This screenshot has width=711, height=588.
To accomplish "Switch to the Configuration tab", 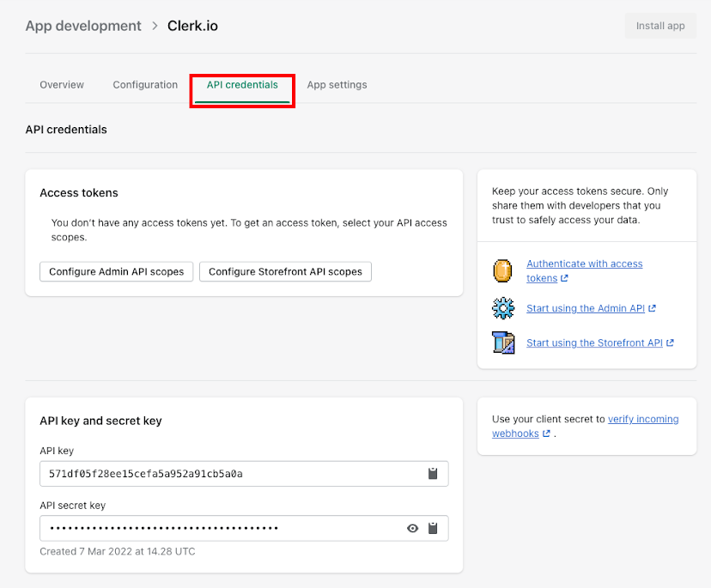I will point(144,84).
